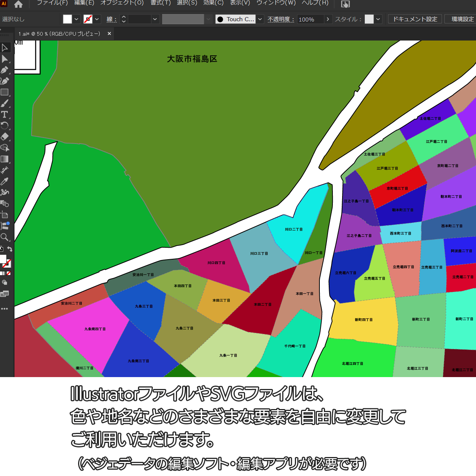Screen dimensions: 476x476
Task: Set color mode to None
Action: point(9,273)
